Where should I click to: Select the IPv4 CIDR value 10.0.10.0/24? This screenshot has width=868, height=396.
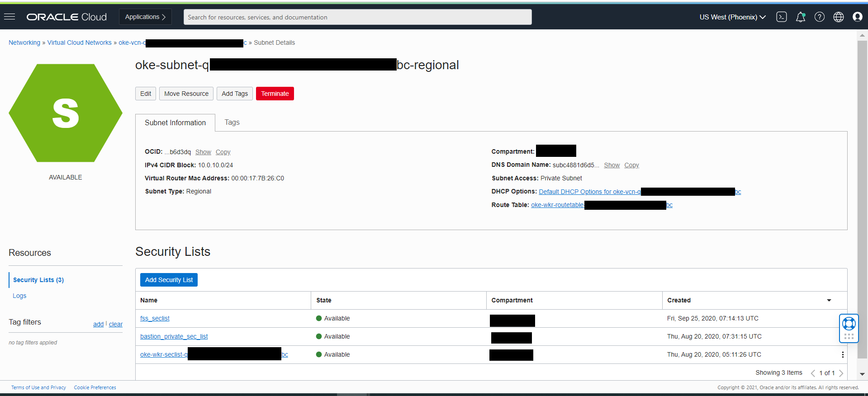(x=215, y=165)
